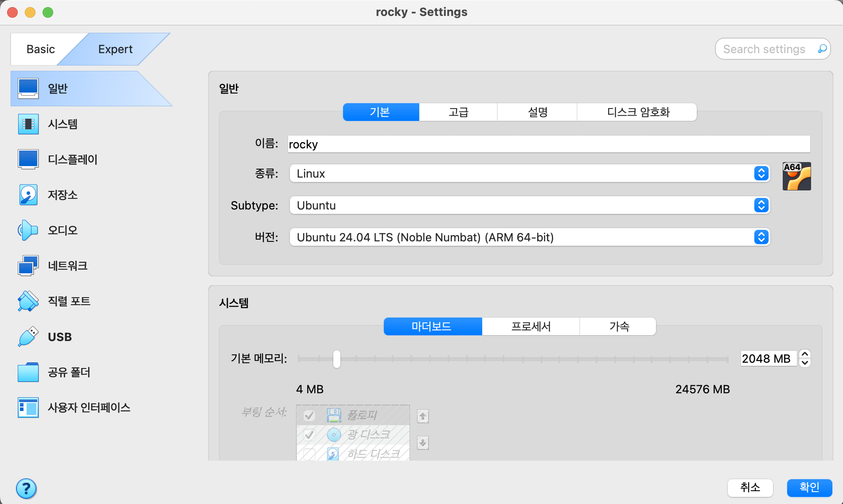Toggle the 하드 디스크 boot order checkbox

click(309, 454)
